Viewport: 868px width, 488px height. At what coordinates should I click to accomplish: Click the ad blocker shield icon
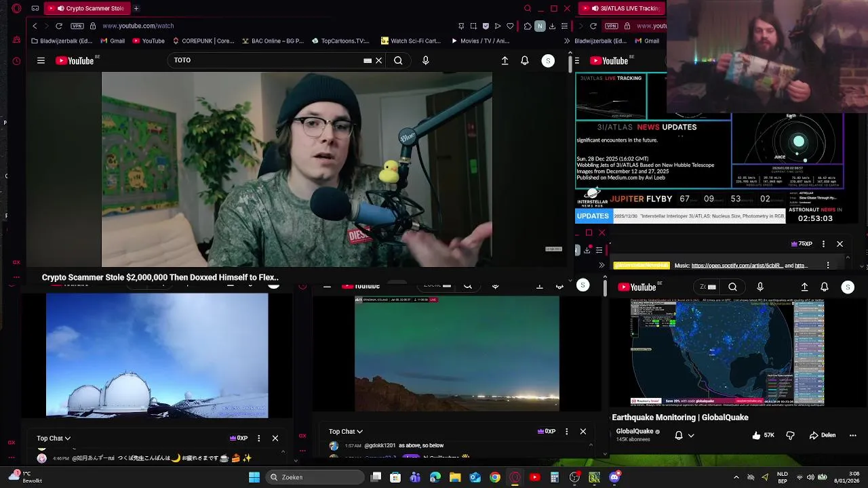click(486, 26)
